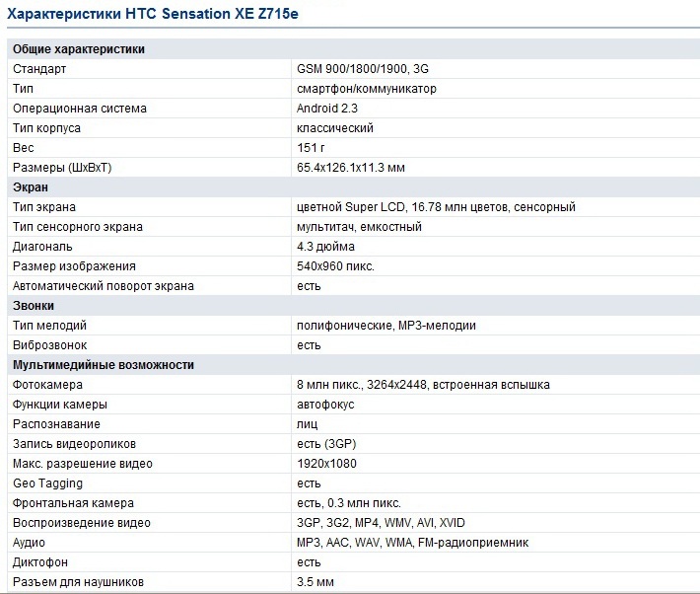Screen dimensions: 700x594
Task: Click the 'Операционная система' label
Action: coord(79,109)
